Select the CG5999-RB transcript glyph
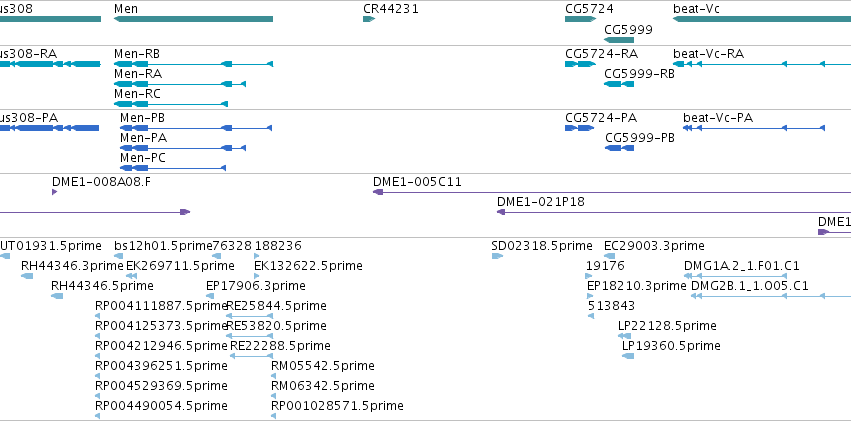The width and height of the screenshot is (851, 421). [619, 84]
